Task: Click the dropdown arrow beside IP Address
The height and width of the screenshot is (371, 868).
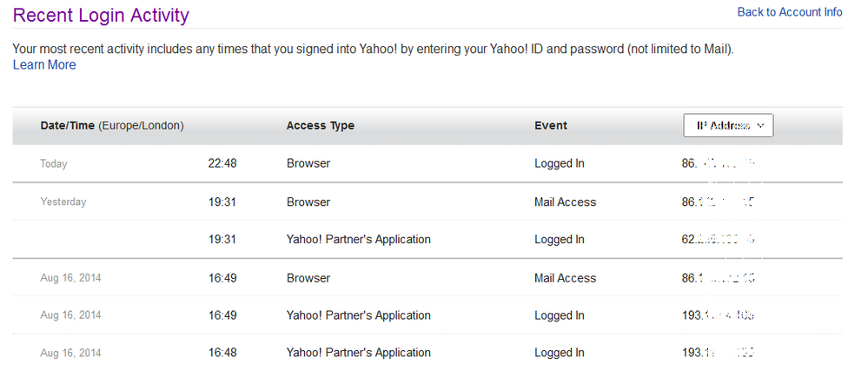Action: click(760, 126)
